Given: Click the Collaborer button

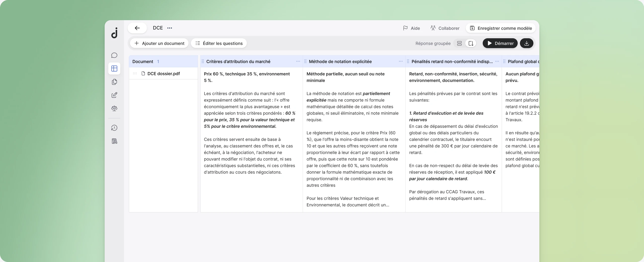Looking at the screenshot, I should [445, 28].
